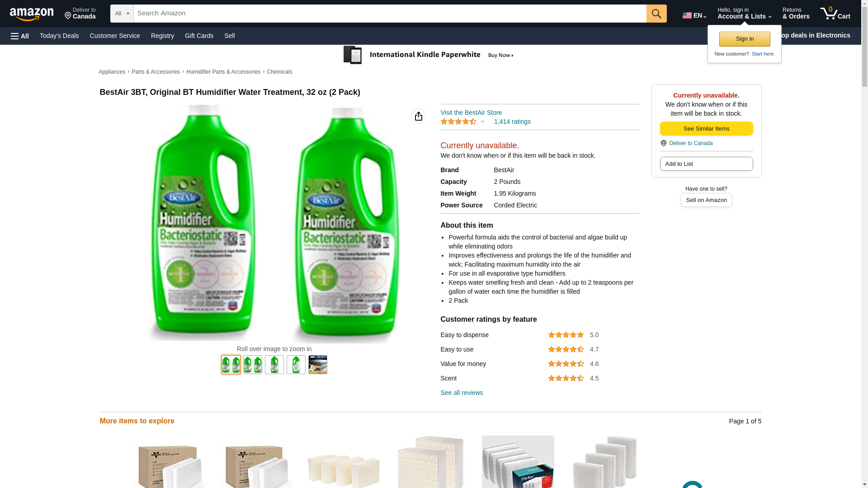Click into the Search Amazon field
Image resolution: width=868 pixels, height=488 pixels.
[x=390, y=14]
